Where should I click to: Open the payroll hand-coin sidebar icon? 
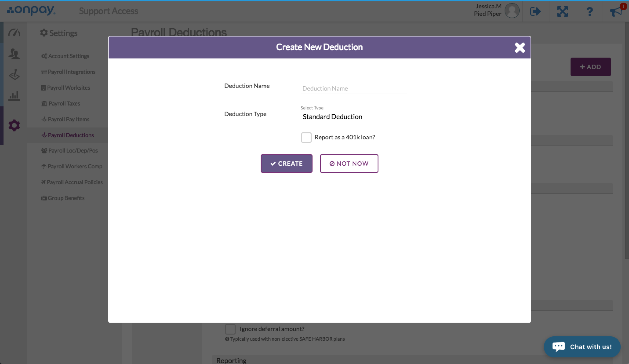14,74
